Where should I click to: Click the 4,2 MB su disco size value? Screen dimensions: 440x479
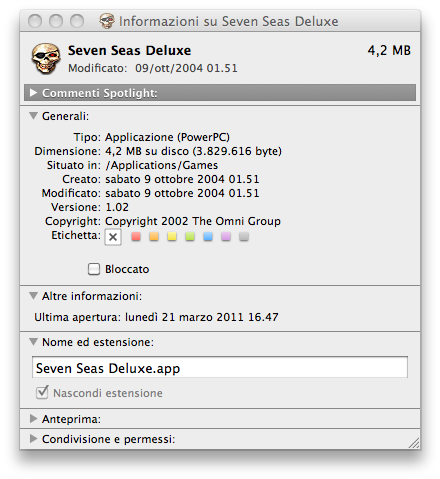tap(193, 151)
